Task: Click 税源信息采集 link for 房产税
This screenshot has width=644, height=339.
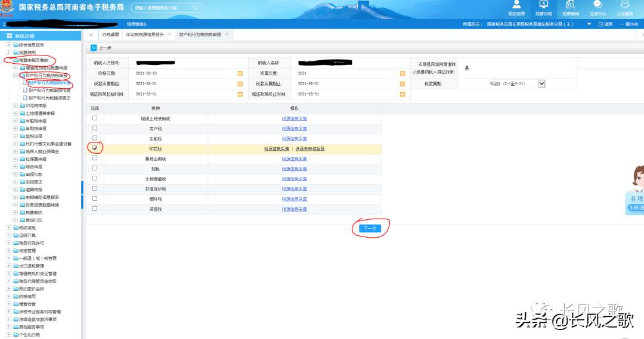Action: click(x=295, y=129)
